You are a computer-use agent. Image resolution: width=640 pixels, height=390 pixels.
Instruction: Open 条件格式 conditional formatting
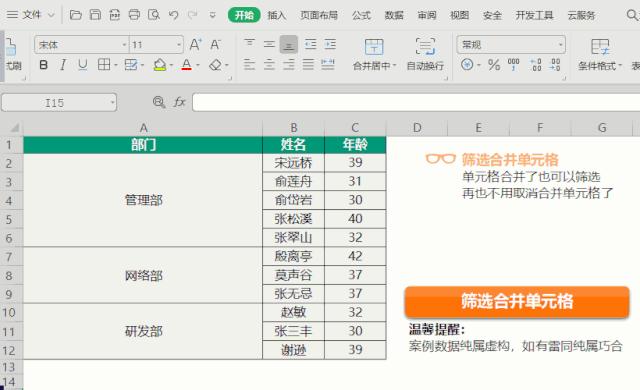(600, 54)
